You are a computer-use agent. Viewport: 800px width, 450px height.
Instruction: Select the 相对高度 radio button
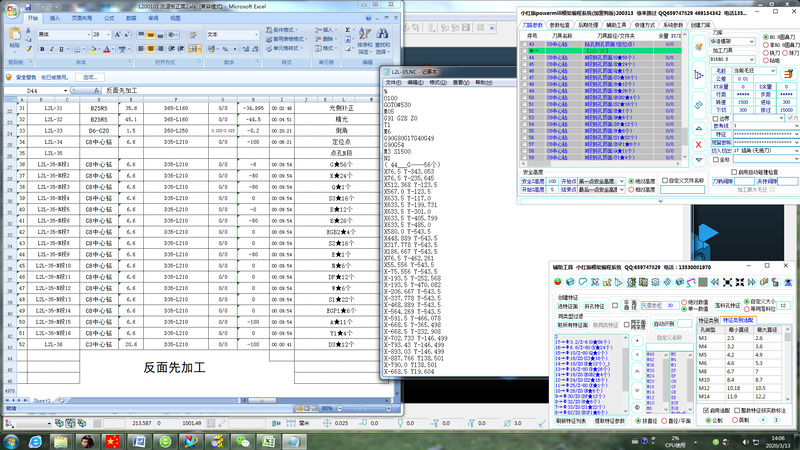631,189
